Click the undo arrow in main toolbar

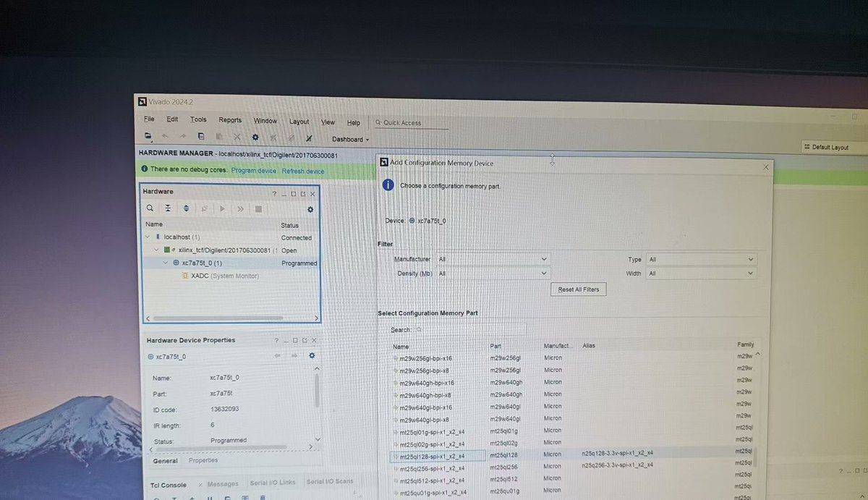tap(165, 136)
